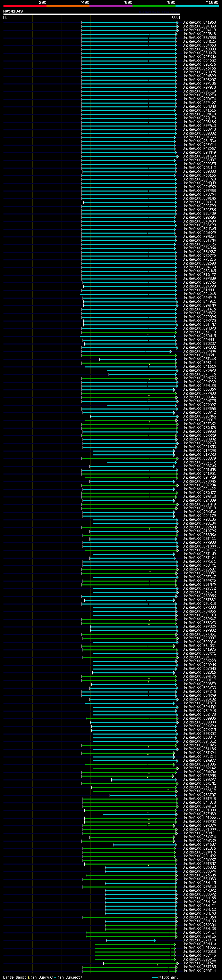Select label UniRef100_B2ZC62

point(199,424)
